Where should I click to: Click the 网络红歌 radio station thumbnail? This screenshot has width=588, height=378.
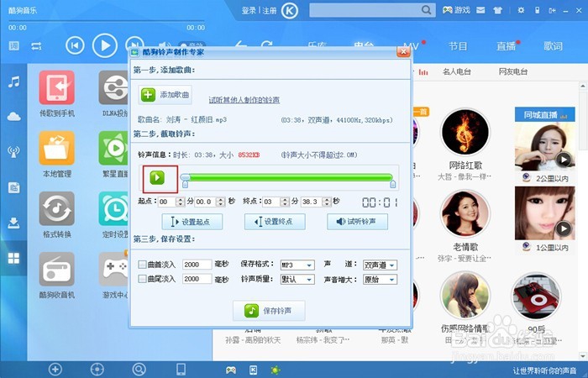pyautogui.click(x=465, y=132)
